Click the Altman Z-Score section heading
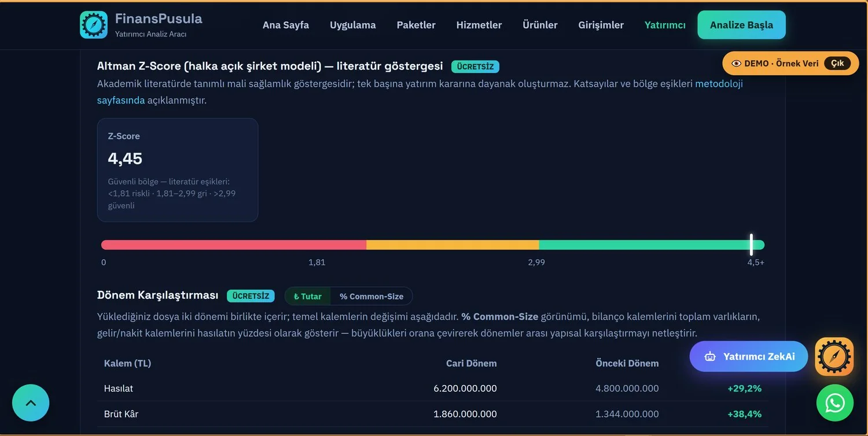This screenshot has height=436, width=868. pyautogui.click(x=270, y=66)
